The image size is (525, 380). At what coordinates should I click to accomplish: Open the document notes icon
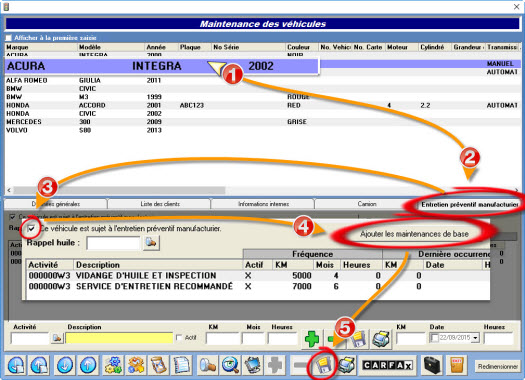181,365
